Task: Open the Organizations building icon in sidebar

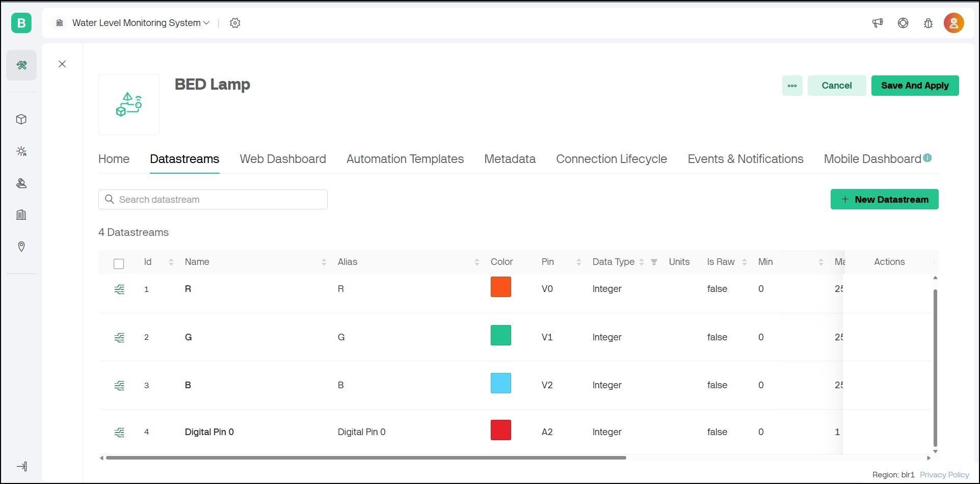Action: [x=21, y=214]
